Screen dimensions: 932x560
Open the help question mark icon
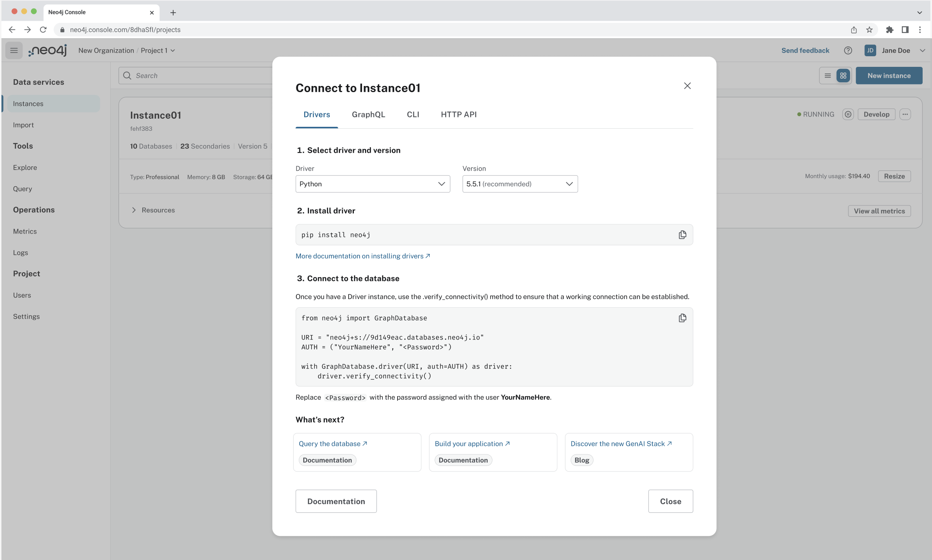[x=848, y=51]
